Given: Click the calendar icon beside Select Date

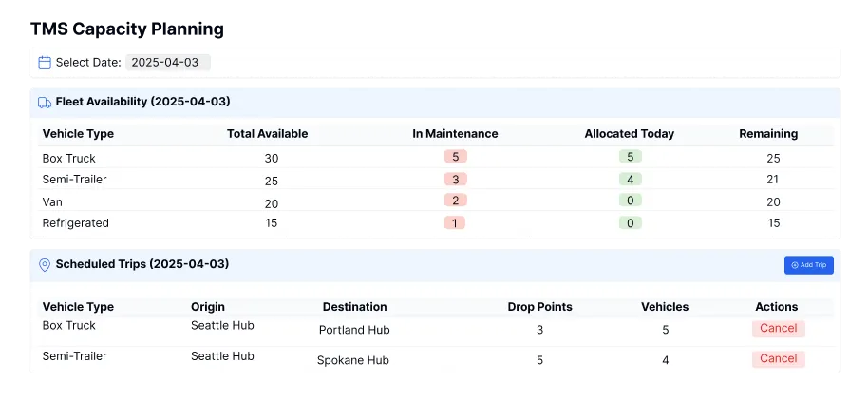Looking at the screenshot, I should pyautogui.click(x=45, y=63).
